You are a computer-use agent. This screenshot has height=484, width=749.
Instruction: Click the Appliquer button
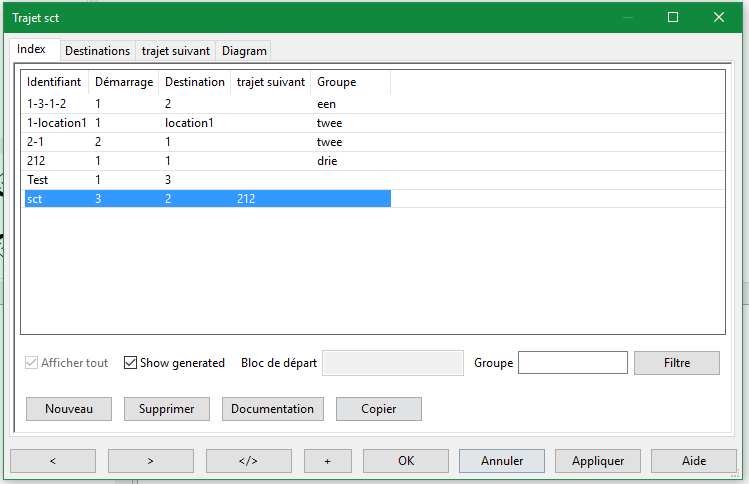598,461
